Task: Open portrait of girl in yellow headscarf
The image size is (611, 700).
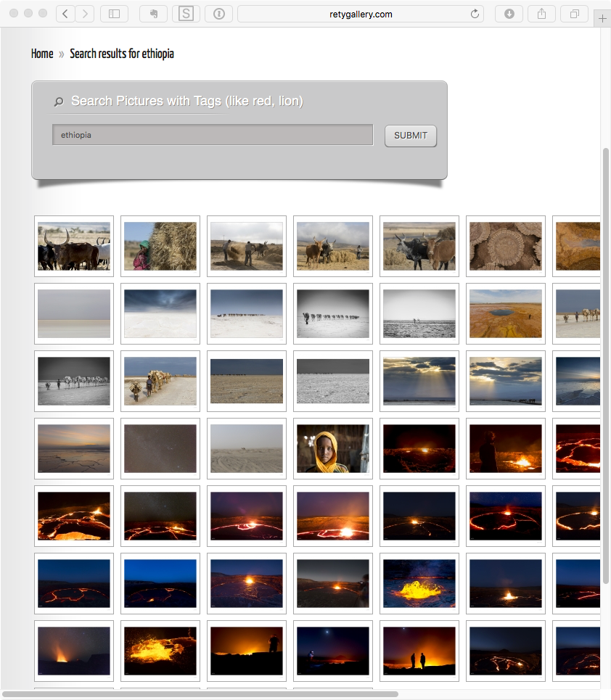Action: (x=333, y=448)
